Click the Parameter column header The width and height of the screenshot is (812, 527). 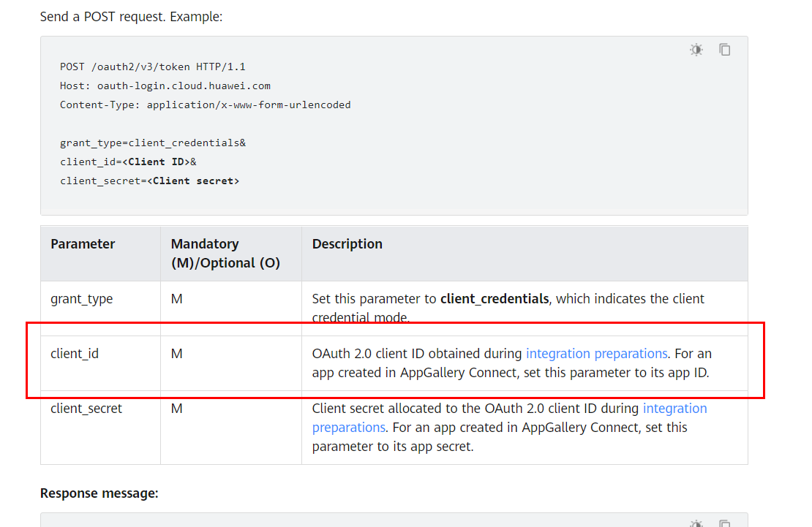pos(100,254)
